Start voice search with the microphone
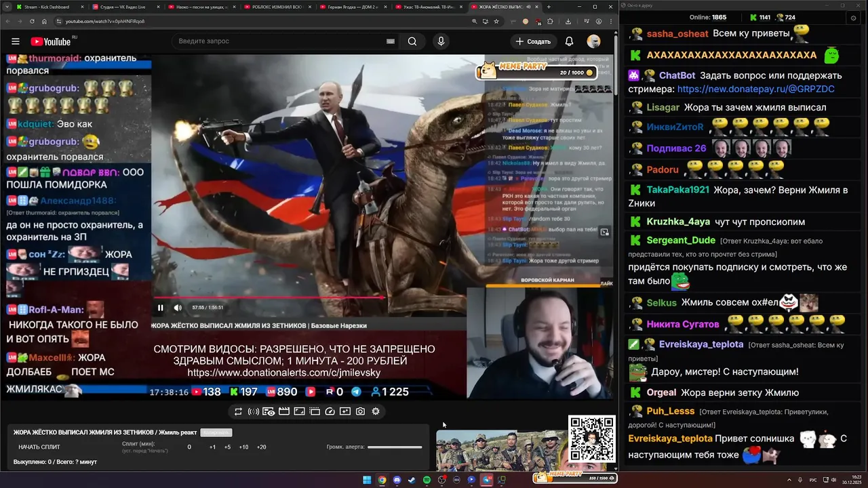This screenshot has width=868, height=488. [441, 41]
